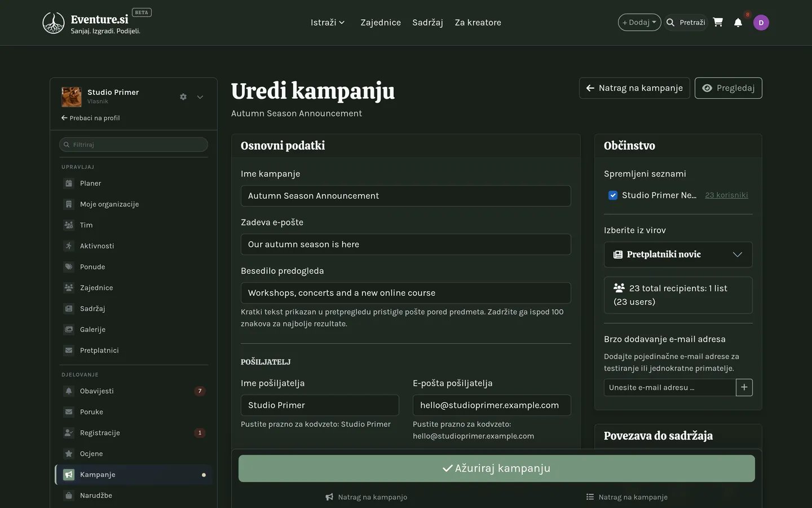Image resolution: width=812 pixels, height=508 pixels.
Task: Go to Tim sidebar section
Action: [x=133, y=225]
